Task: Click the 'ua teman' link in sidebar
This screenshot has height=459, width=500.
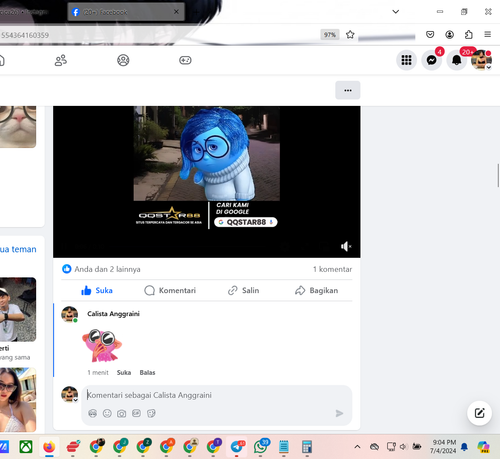Action: coord(18,249)
